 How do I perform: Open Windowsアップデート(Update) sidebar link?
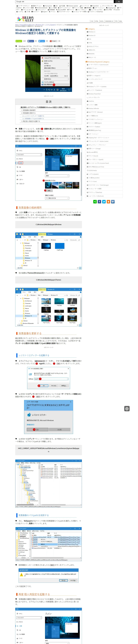click(97, 87)
